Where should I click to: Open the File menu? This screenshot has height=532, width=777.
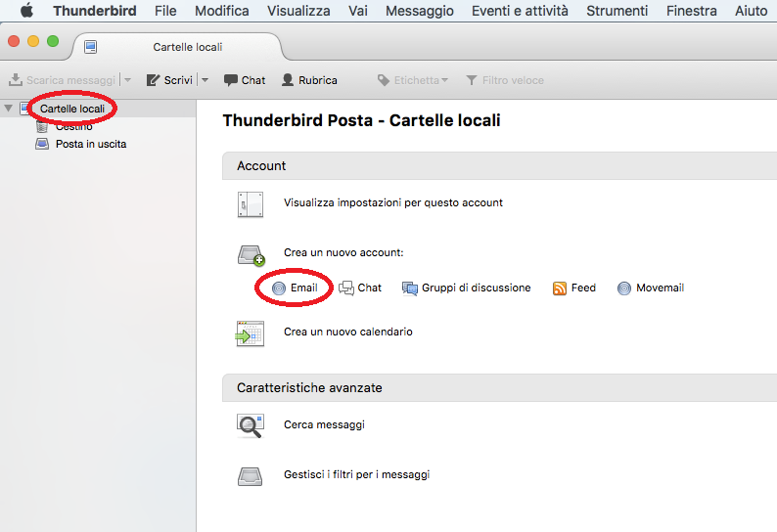tap(165, 11)
